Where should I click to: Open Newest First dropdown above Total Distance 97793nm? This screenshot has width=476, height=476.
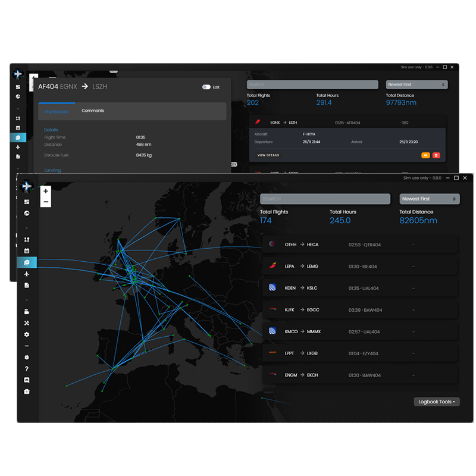(416, 84)
